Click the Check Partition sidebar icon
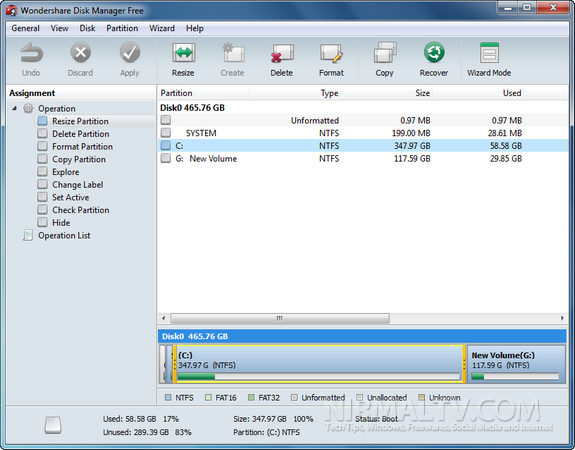 coord(43,209)
